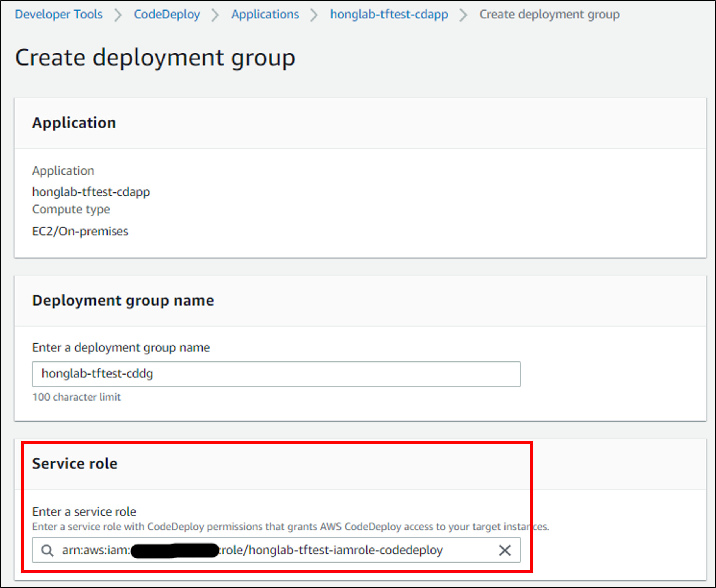
Task: Click the EC2/On-premises compute type value
Action: pyautogui.click(x=80, y=231)
